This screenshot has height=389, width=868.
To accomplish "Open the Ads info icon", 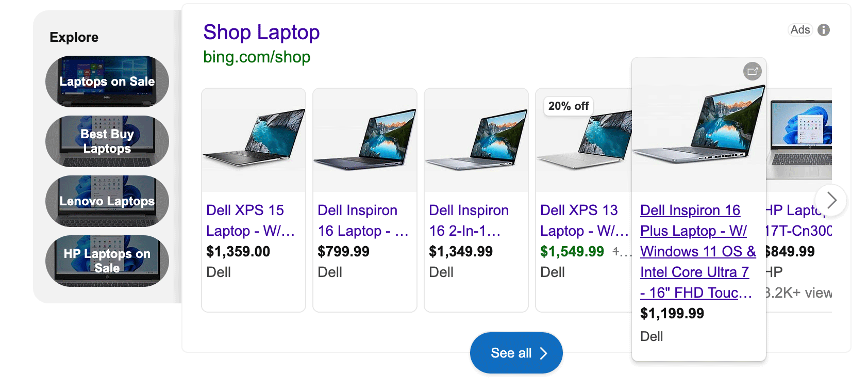I will tap(823, 30).
